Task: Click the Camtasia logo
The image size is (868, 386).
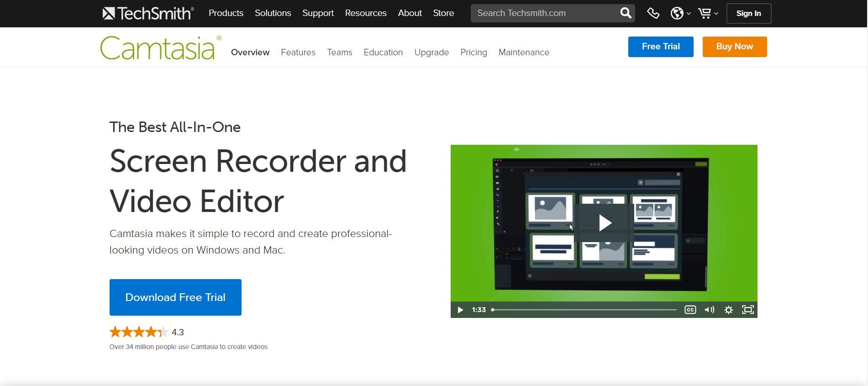Action: pyautogui.click(x=161, y=48)
